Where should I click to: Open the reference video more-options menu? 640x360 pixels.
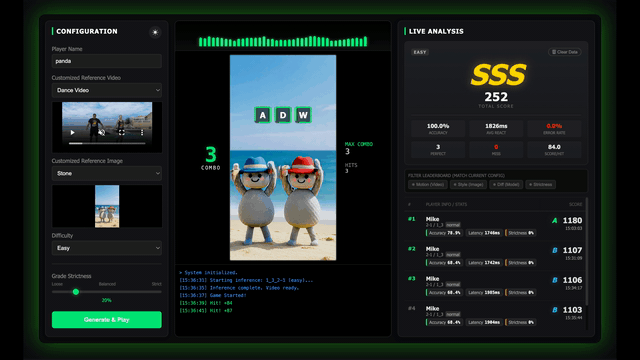coord(142,133)
